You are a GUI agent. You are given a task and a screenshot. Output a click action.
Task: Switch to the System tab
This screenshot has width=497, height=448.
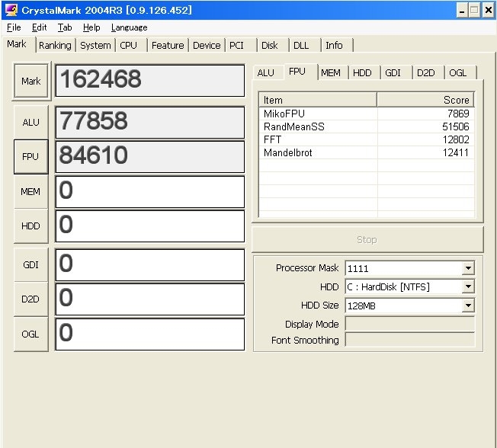pos(95,46)
